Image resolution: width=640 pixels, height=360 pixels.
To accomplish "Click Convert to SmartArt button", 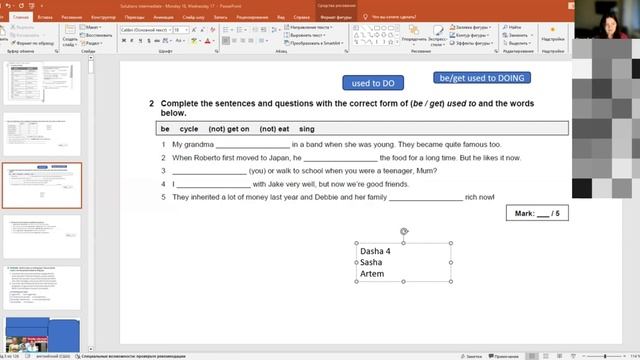I will coord(313,43).
